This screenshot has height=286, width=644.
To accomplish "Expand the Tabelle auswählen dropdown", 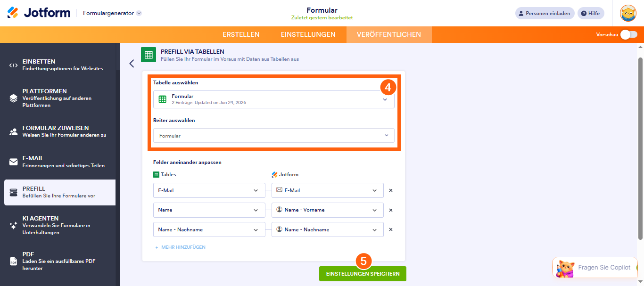I will 274,99.
